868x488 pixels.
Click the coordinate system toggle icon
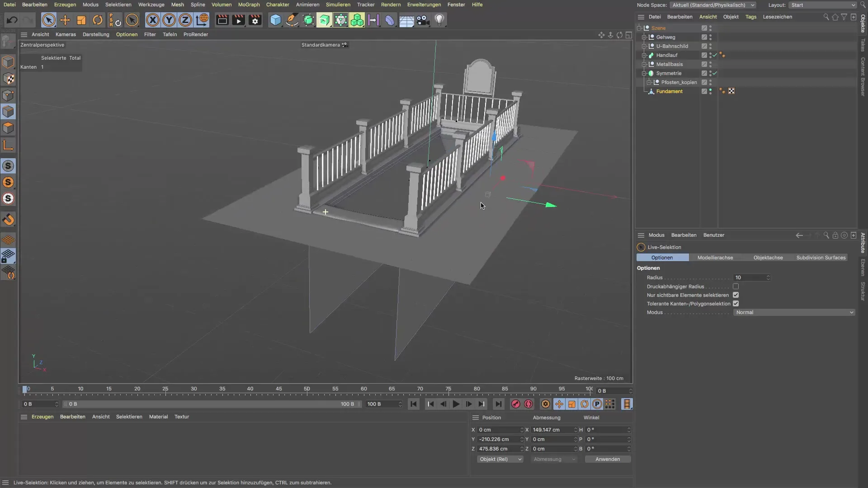[x=202, y=20]
